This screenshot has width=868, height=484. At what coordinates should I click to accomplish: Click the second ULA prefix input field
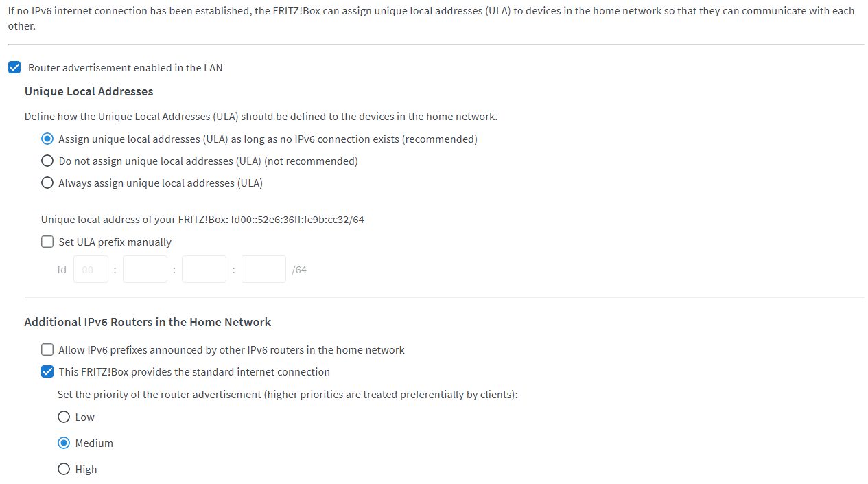click(x=145, y=270)
